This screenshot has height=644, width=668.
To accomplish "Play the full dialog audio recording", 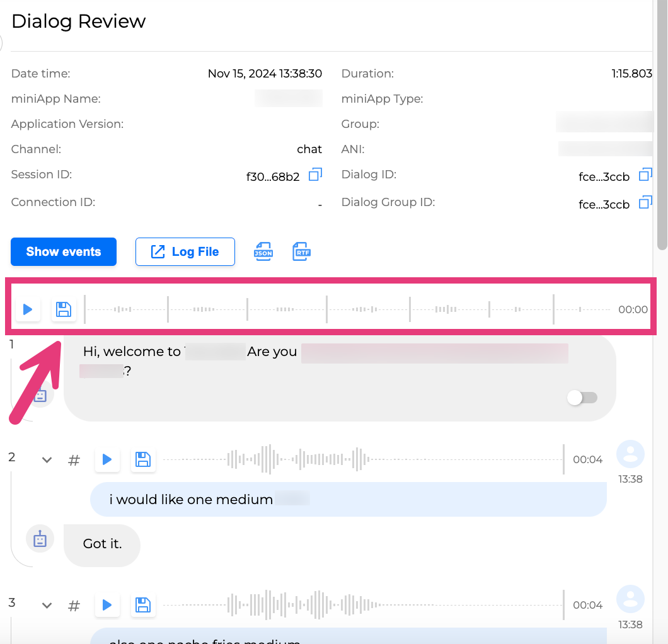I will pyautogui.click(x=28, y=309).
